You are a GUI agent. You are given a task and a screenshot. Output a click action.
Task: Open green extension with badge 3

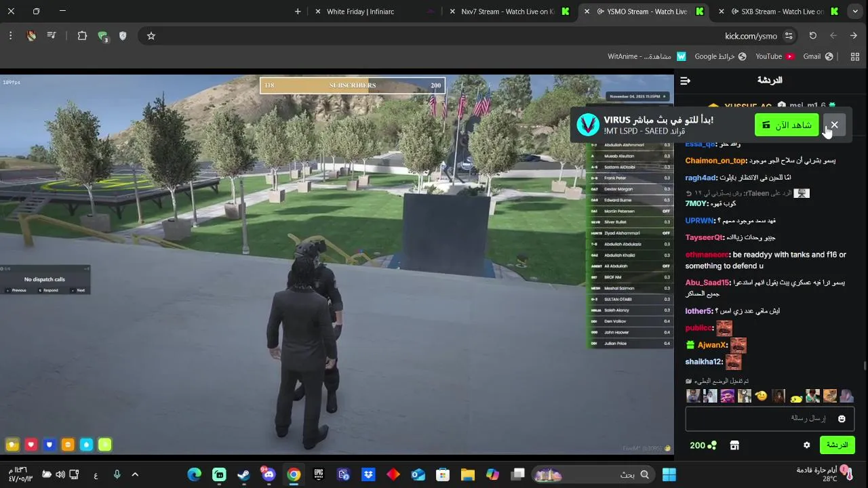tap(103, 37)
